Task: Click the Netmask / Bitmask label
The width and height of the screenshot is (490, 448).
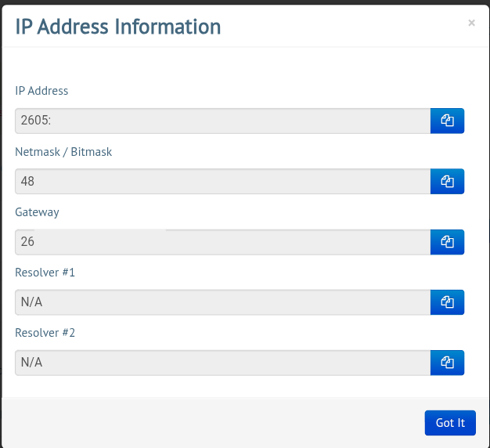Action: pyautogui.click(x=63, y=151)
